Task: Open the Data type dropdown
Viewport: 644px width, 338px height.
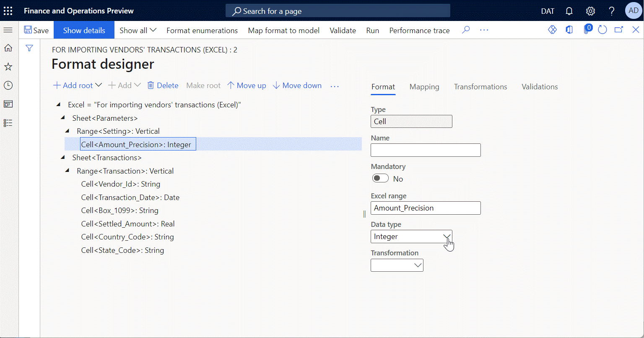Action: click(x=447, y=237)
